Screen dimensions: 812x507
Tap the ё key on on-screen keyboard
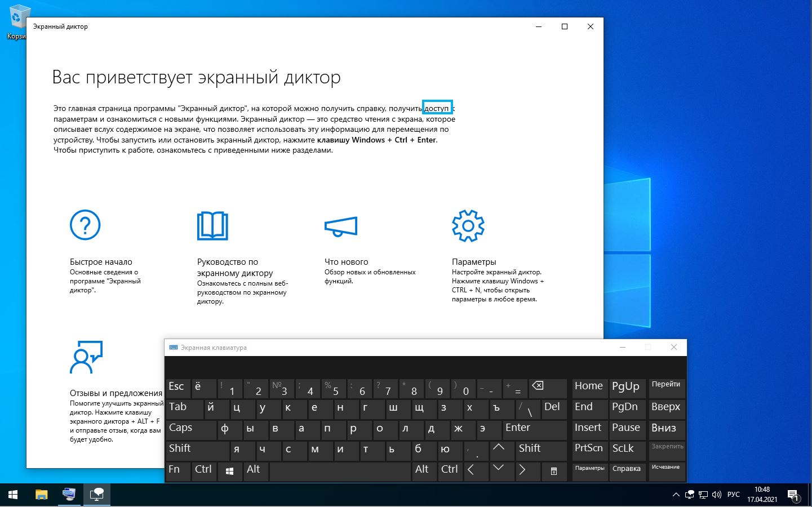coord(204,388)
